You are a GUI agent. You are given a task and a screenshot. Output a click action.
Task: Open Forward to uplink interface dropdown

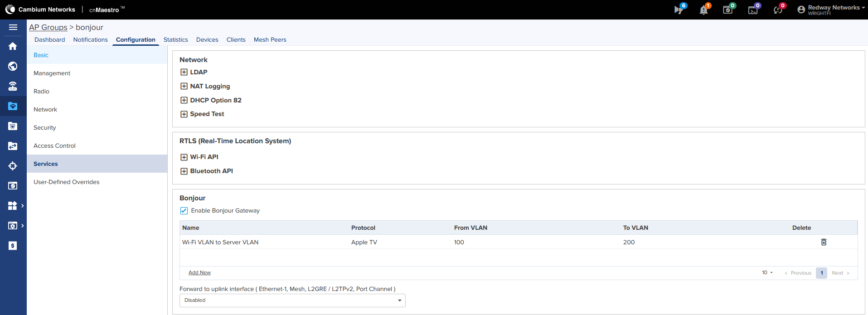tap(292, 300)
